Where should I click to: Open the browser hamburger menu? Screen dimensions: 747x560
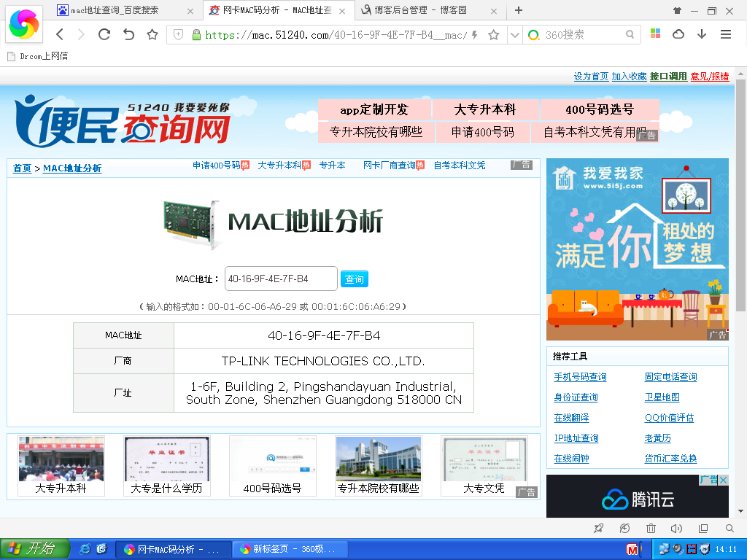pos(726,34)
